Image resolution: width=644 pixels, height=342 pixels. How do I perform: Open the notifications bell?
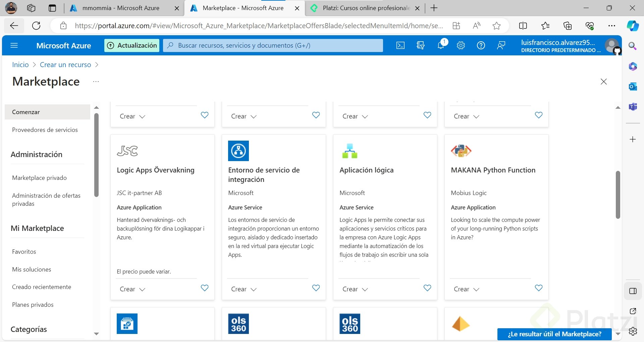441,45
